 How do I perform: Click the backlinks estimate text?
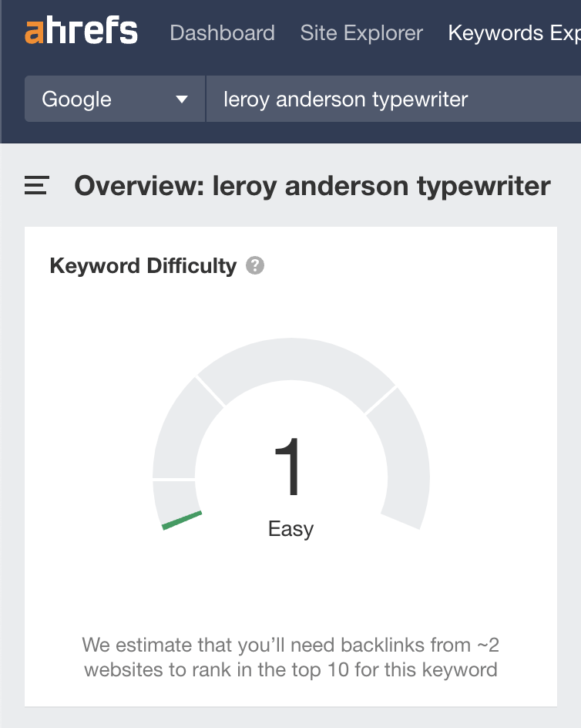[290, 657]
